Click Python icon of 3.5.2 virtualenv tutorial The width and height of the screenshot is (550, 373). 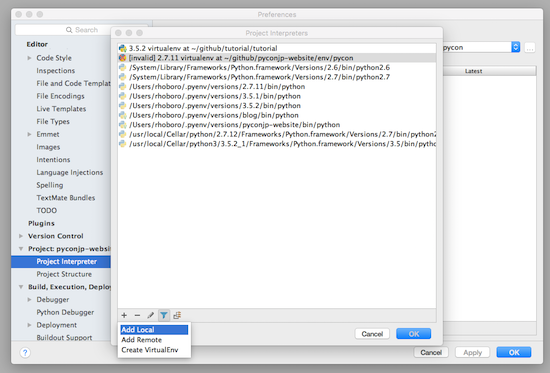pos(122,48)
